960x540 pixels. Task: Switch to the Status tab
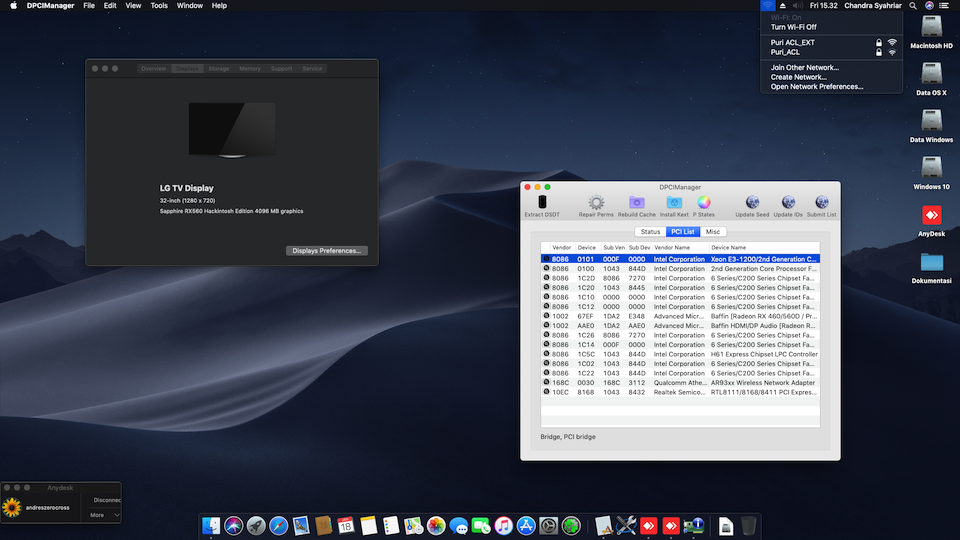650,231
